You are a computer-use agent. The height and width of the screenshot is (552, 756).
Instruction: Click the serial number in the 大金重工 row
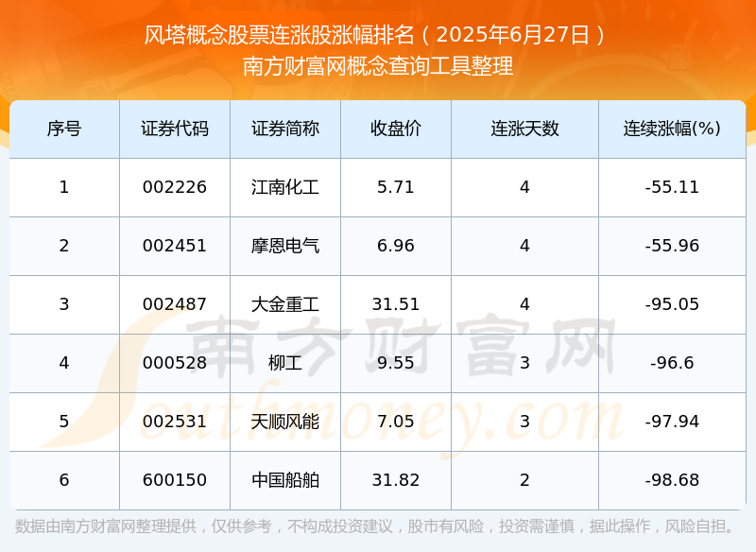click(64, 304)
